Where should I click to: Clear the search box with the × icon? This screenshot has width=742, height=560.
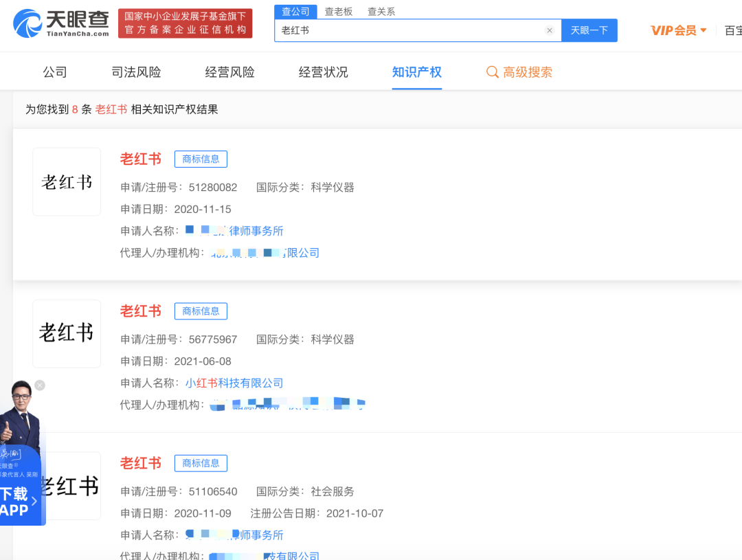(x=549, y=30)
